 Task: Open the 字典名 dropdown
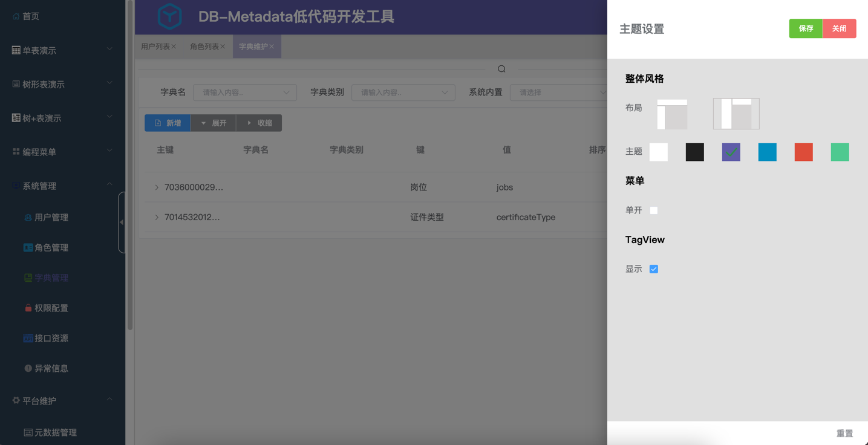pyautogui.click(x=245, y=93)
